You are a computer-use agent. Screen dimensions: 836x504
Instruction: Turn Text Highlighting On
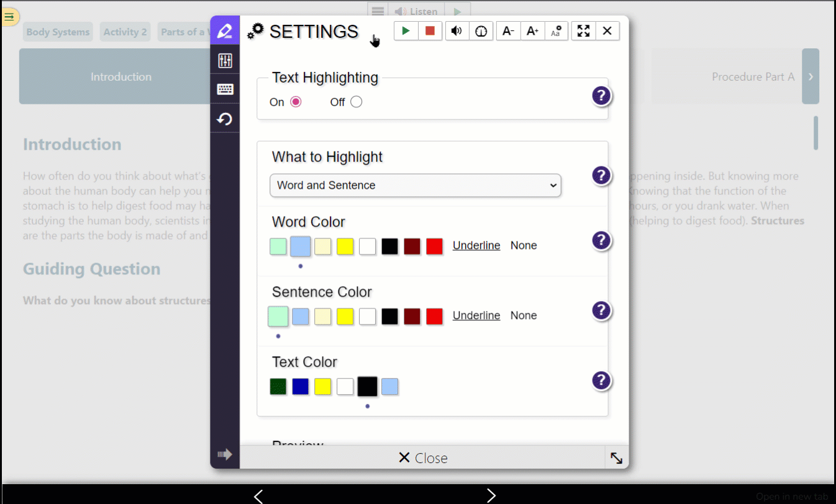point(296,101)
